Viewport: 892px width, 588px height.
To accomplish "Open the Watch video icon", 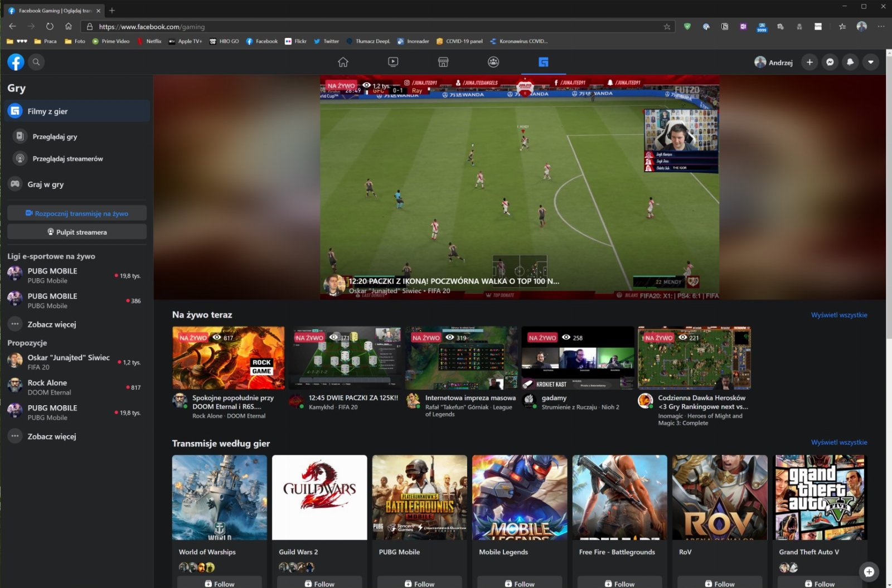I will pyautogui.click(x=393, y=62).
